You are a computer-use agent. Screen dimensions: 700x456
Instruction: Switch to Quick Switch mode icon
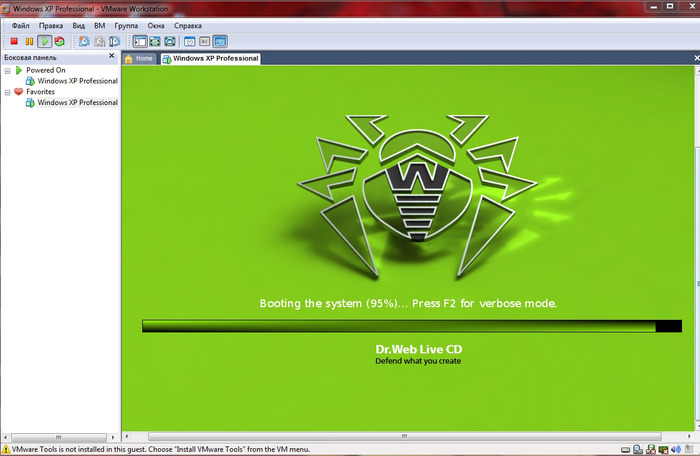[x=155, y=42]
